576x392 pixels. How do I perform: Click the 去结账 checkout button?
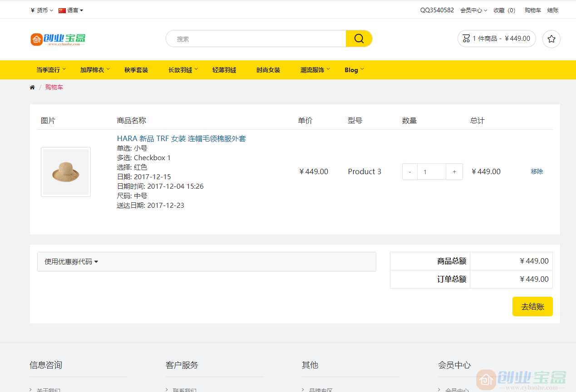[532, 307]
